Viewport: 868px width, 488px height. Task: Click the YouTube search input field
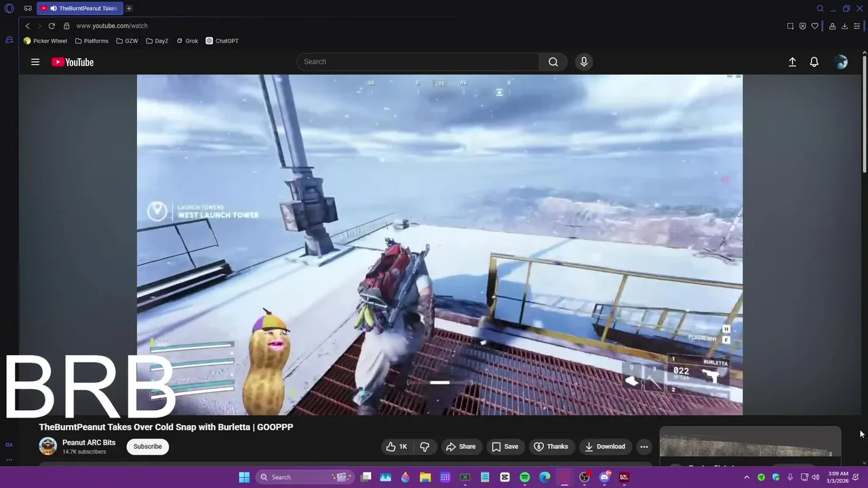click(x=418, y=62)
